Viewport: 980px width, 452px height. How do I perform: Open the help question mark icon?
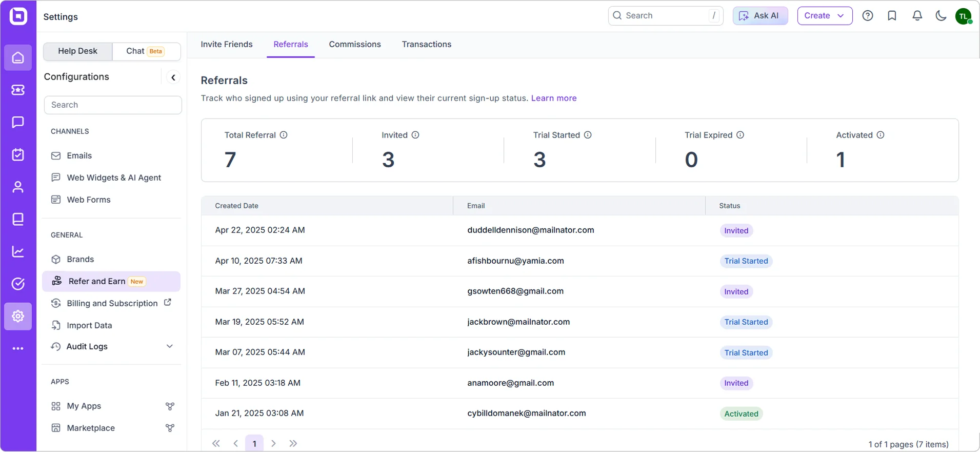tap(868, 16)
